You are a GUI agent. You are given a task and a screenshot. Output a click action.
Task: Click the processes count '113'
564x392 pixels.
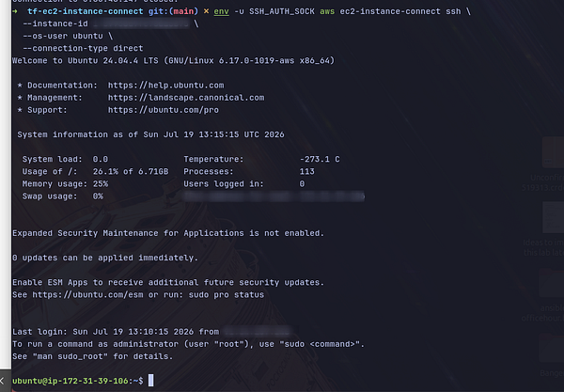point(306,172)
